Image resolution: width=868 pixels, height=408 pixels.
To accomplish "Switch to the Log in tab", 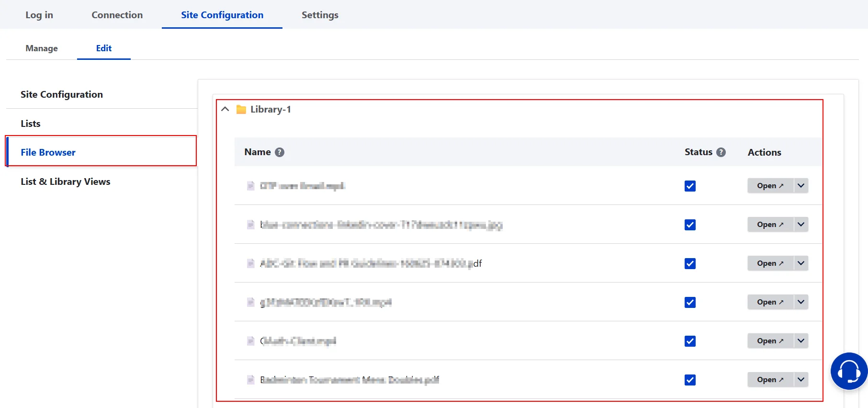I will (39, 15).
